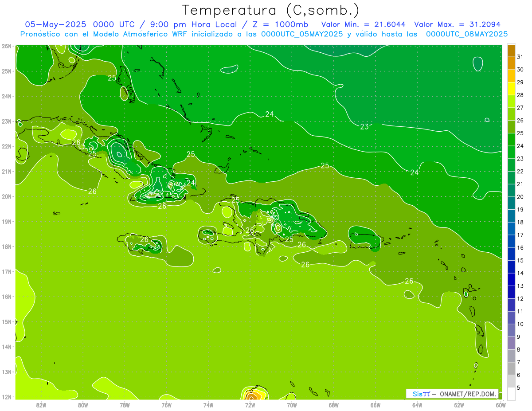Screen dimensions: 532x411
Task: Click the '68W' longitude axis label
Action: (x=334, y=405)
